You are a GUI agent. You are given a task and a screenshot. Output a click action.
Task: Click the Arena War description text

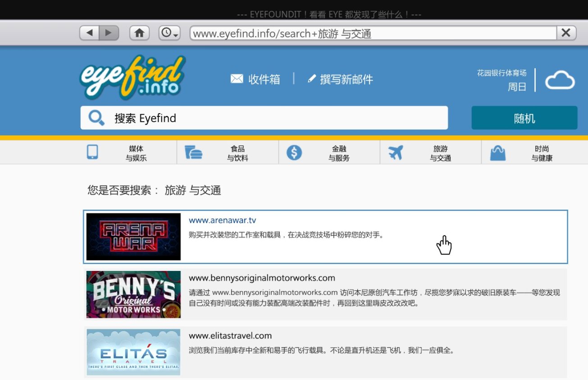coord(286,235)
